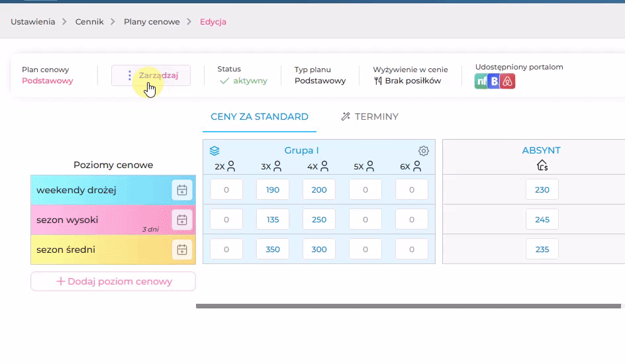Click the Podstawowy plan cenowy name

[x=48, y=81]
